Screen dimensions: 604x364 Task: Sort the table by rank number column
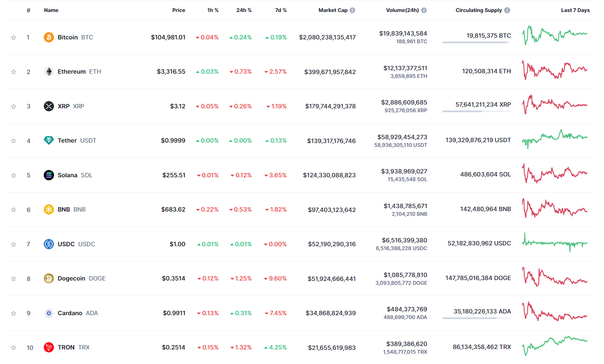[28, 10]
